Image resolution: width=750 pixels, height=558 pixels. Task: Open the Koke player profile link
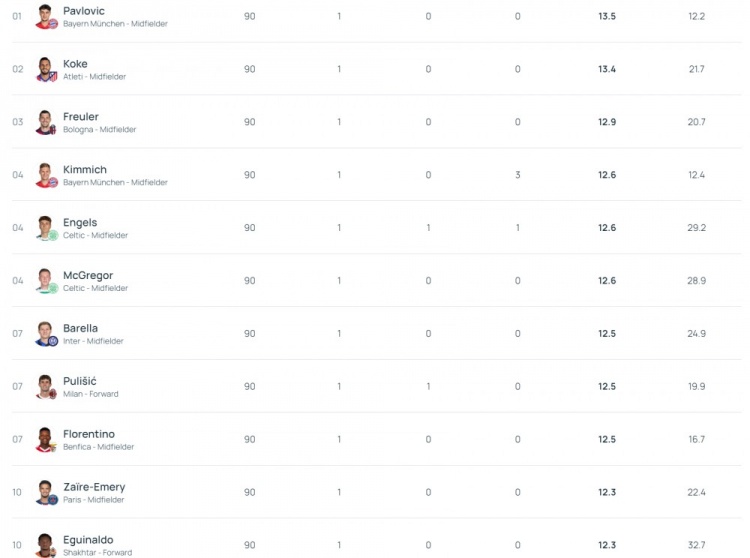pyautogui.click(x=75, y=64)
